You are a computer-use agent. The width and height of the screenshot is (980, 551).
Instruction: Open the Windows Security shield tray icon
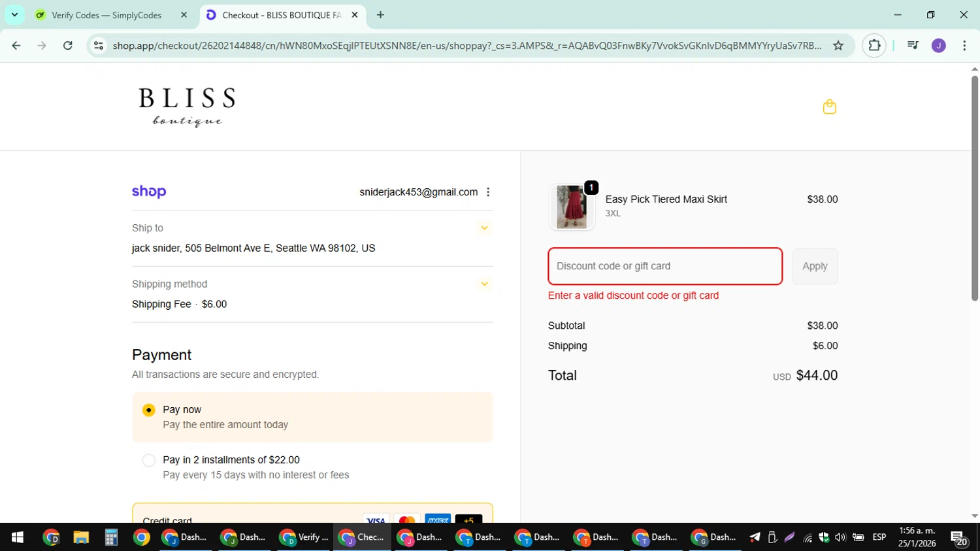pos(824,537)
